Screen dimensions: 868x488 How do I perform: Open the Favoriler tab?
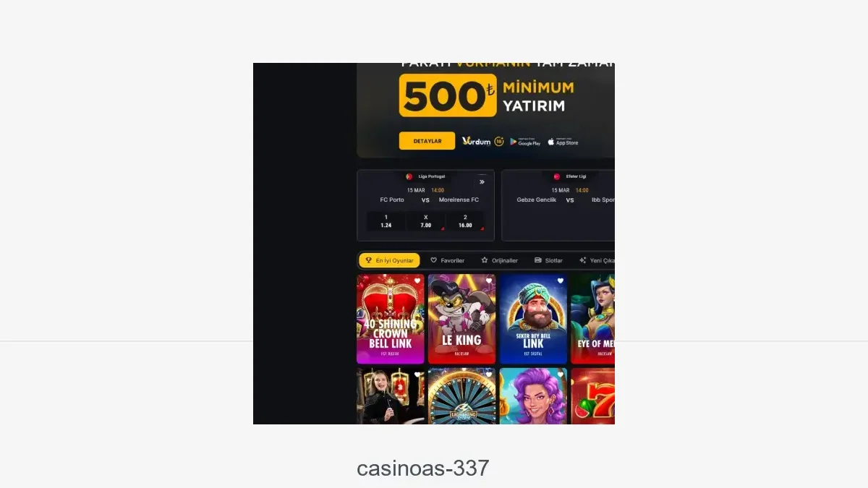pos(448,260)
